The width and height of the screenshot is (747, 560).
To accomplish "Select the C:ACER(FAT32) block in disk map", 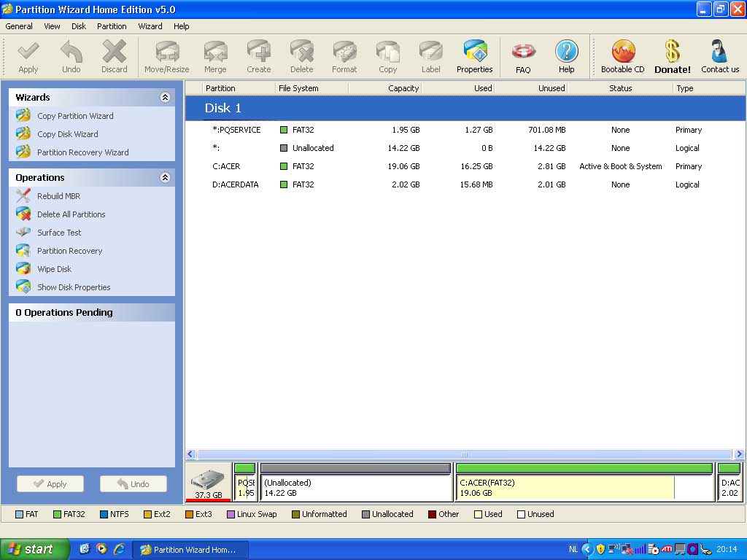I will [x=584, y=482].
